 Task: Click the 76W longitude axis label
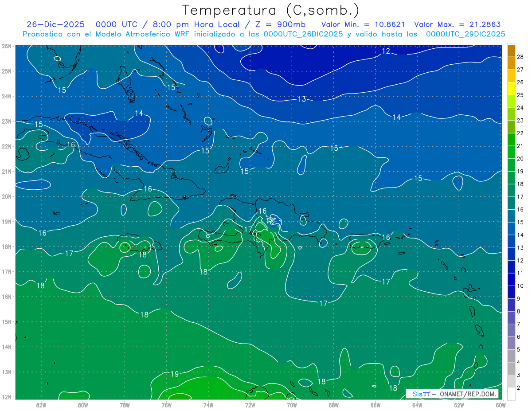tap(167, 404)
